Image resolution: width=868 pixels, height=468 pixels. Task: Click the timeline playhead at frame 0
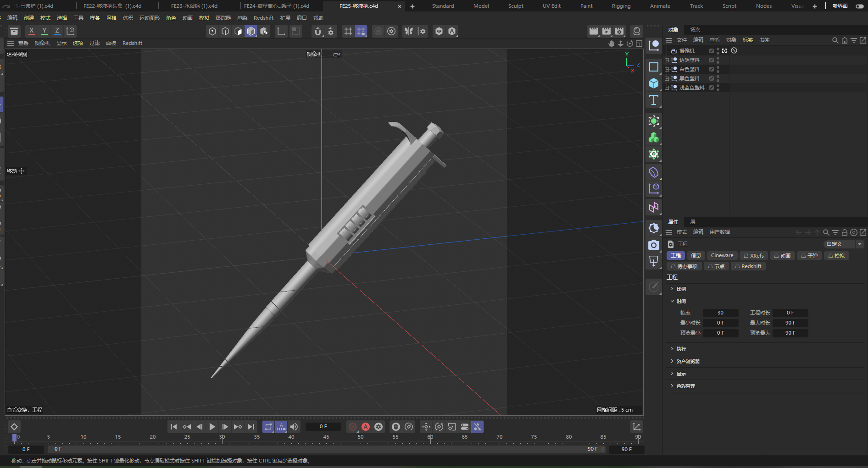14,438
